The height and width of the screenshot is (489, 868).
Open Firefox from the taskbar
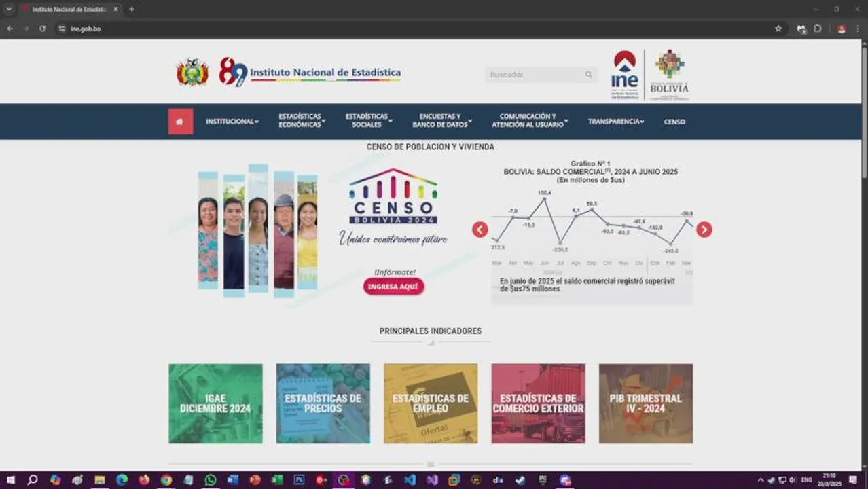tap(144, 480)
